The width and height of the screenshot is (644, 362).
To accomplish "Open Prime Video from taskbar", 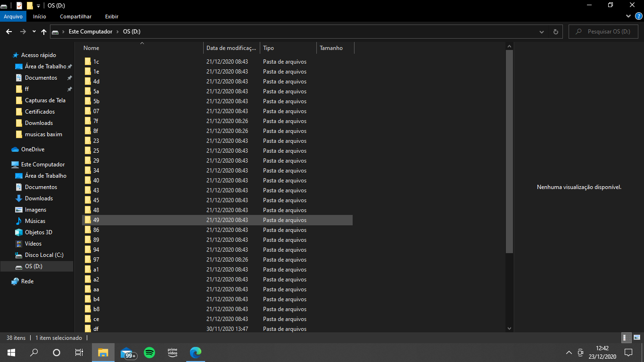I will pos(173,353).
